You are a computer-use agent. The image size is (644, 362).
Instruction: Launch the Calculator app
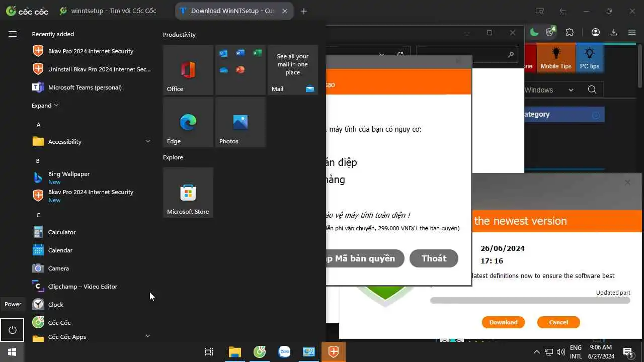tap(91, 232)
